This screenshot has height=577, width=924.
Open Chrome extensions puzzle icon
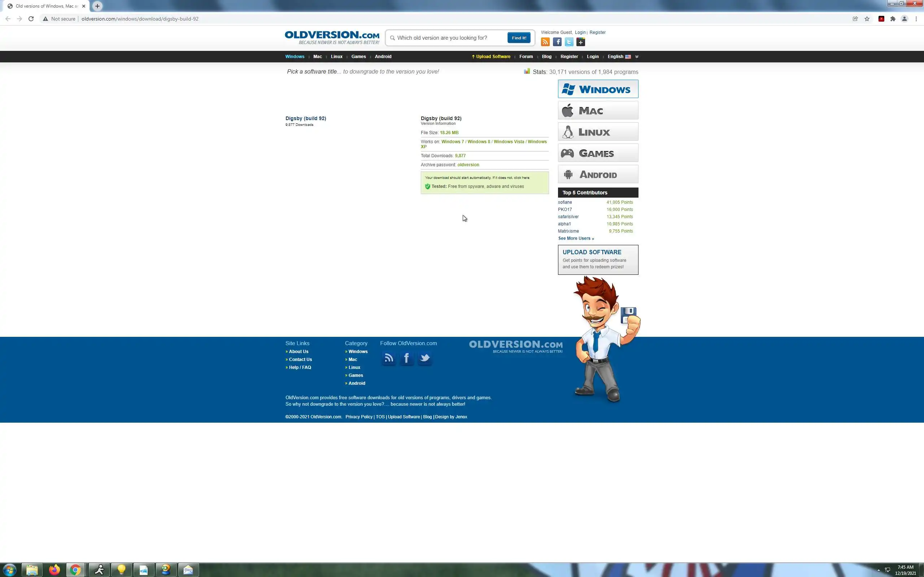(x=893, y=19)
